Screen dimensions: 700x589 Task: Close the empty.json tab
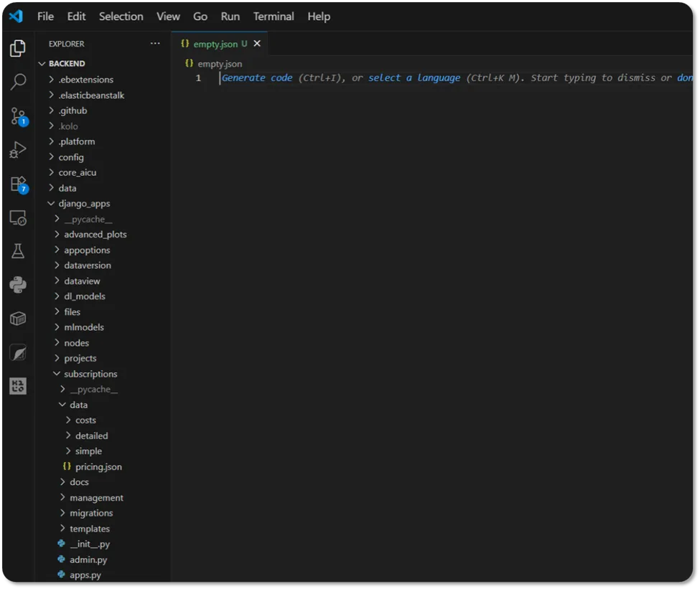click(257, 44)
